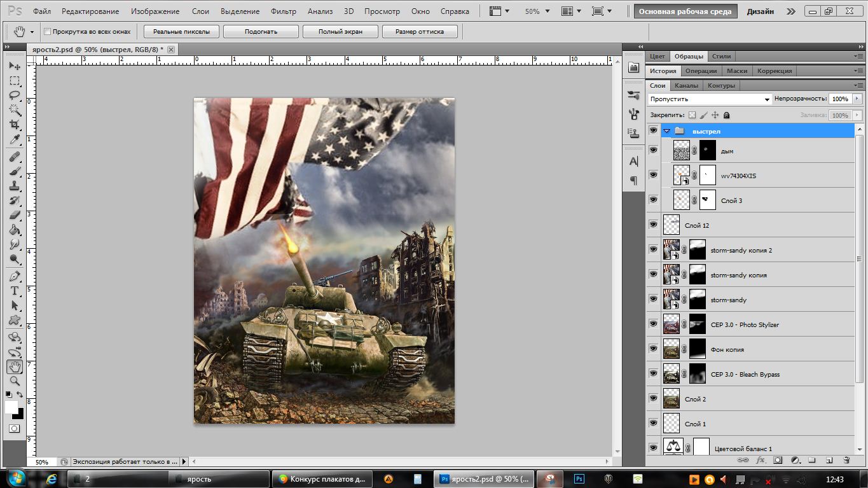868x488 pixels.
Task: Click the 'Подогнать' button
Action: click(261, 32)
